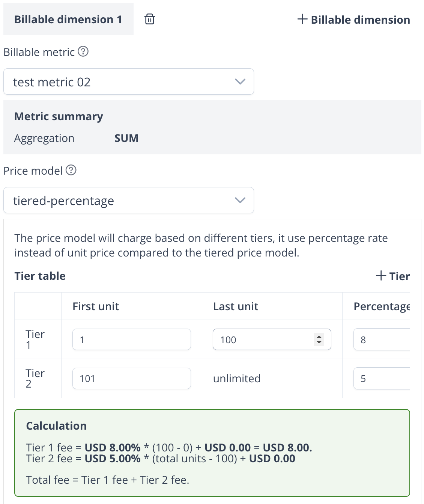The image size is (424, 504).
Task: Click the 'Tier 2 fee' formula line
Action: point(161,459)
